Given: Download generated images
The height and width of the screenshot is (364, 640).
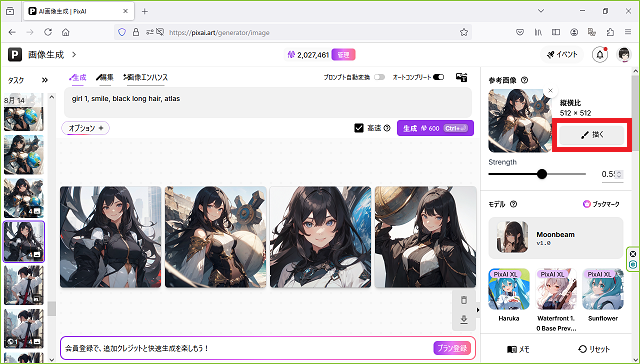Looking at the screenshot, I should tap(464, 320).
